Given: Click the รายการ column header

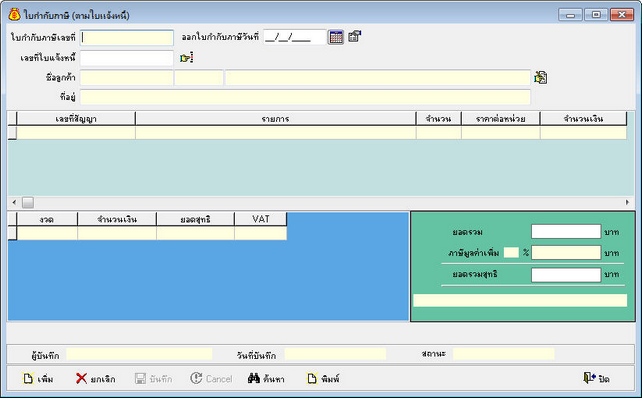Looking at the screenshot, I should [276, 119].
